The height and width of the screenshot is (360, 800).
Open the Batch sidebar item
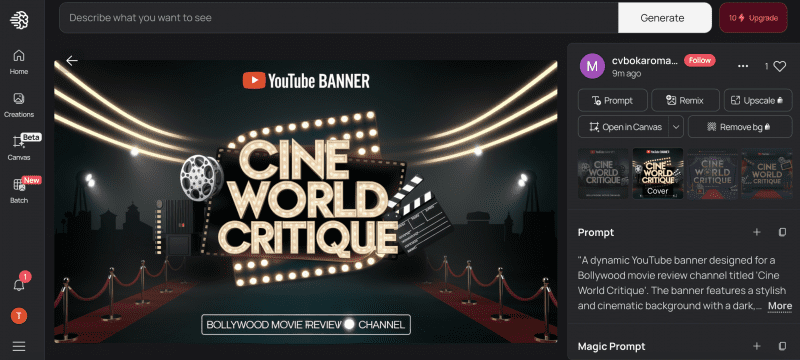19,190
